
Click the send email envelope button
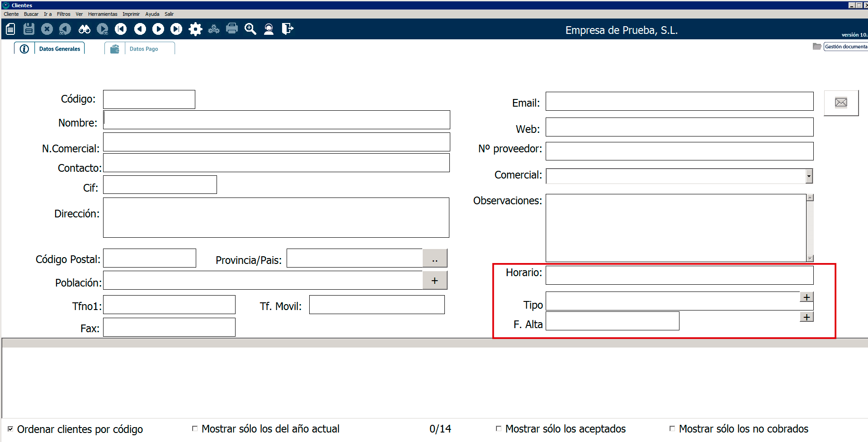(841, 103)
